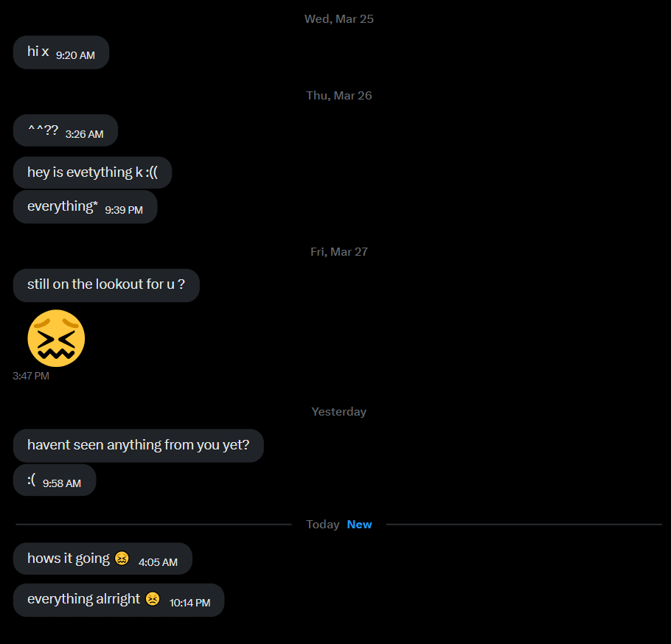
Task: Click the 'everything*' correction message
Action: (x=85, y=207)
